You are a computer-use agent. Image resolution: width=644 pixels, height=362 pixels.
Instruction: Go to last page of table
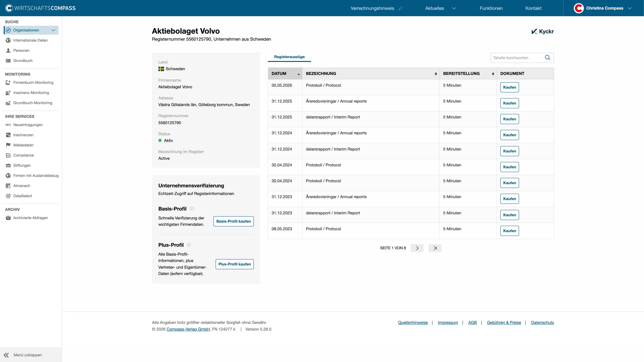tap(435, 248)
